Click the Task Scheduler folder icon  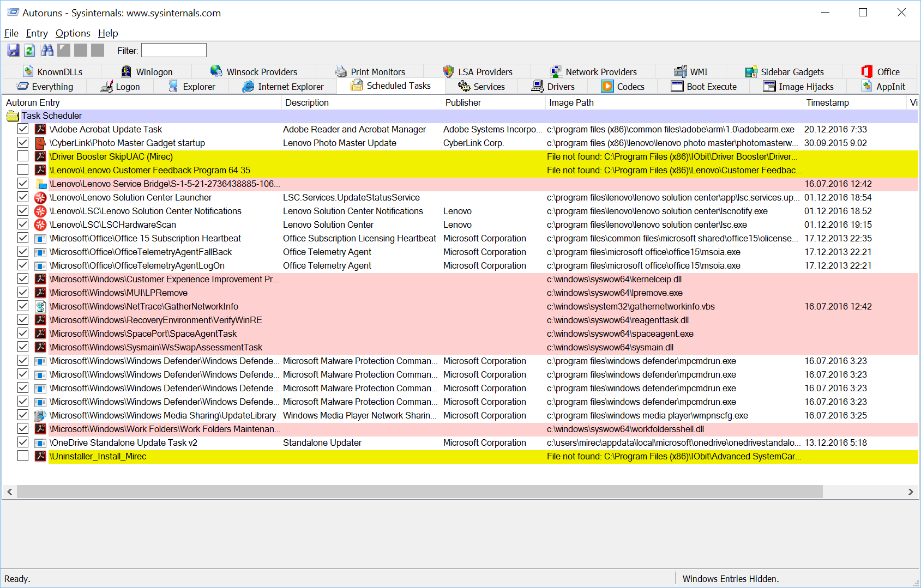(x=12, y=116)
